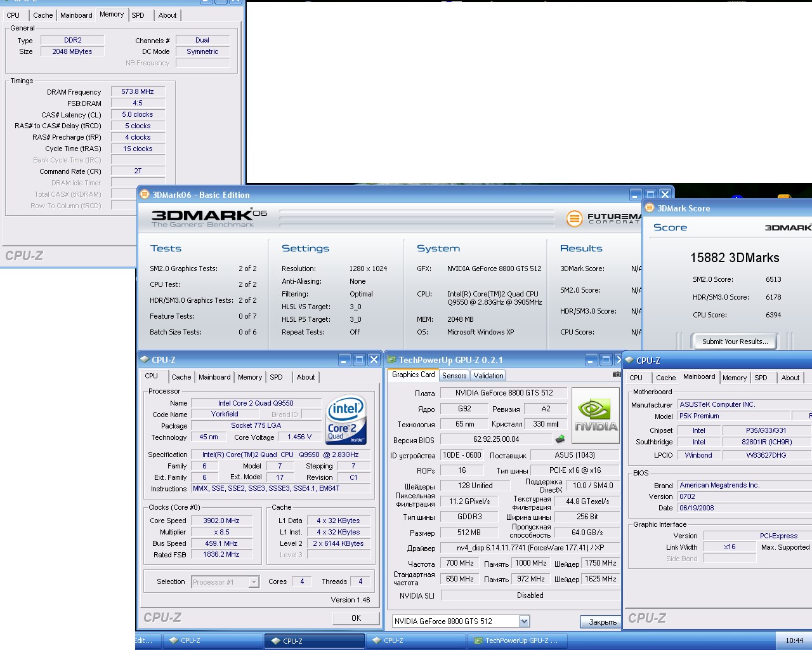Screen dimensions: 812x650
Task: Click OK button in CPU-Z processor window
Action: click(356, 618)
